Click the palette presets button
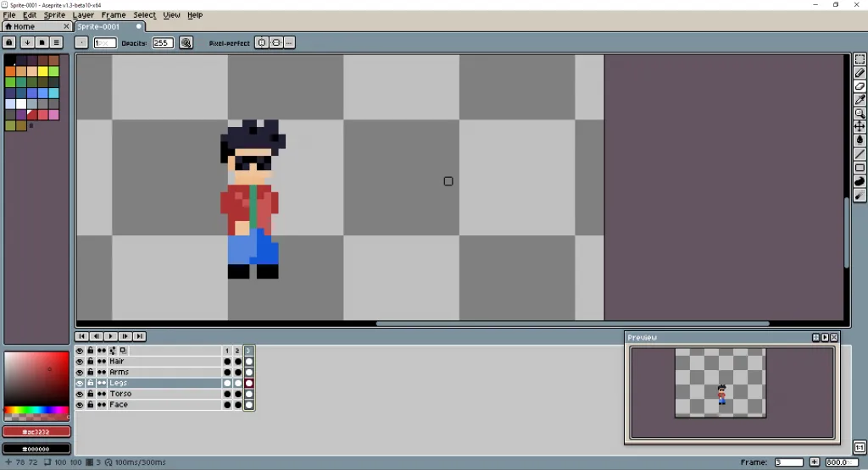868x470 pixels. point(42,42)
